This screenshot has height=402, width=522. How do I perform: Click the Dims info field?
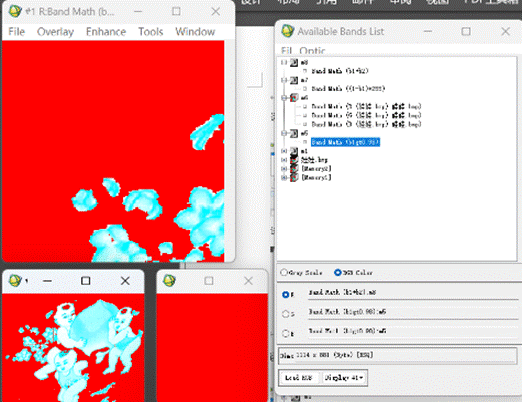(398, 355)
